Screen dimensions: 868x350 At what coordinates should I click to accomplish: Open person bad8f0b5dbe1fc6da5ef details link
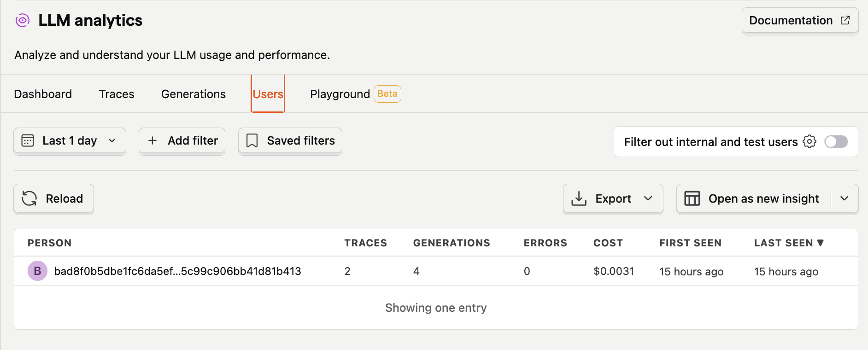click(x=177, y=271)
